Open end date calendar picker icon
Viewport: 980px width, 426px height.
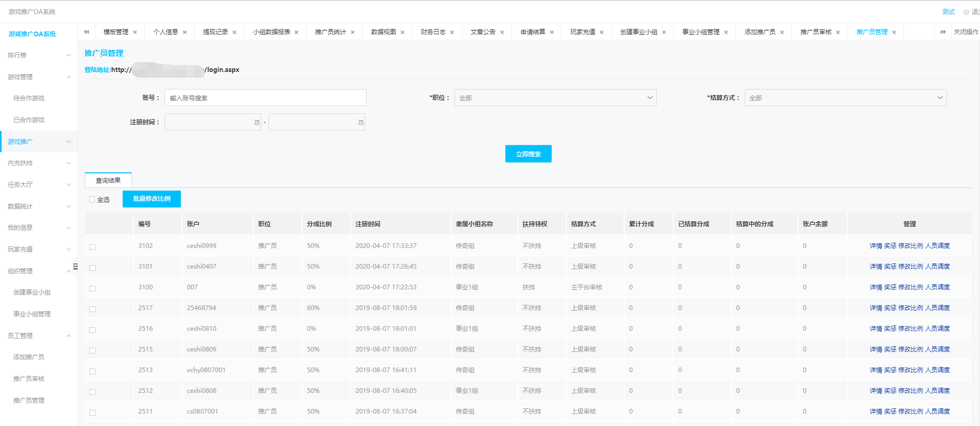click(x=361, y=123)
